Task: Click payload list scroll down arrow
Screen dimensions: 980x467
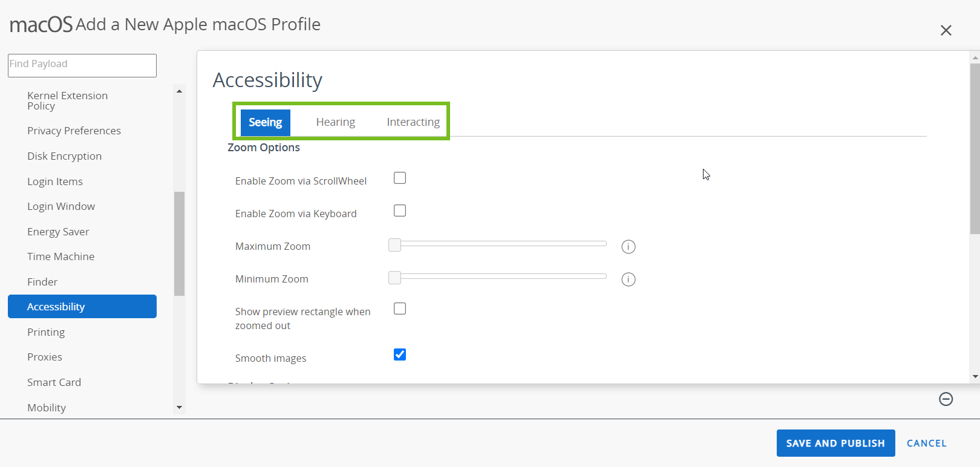Action: tap(179, 408)
